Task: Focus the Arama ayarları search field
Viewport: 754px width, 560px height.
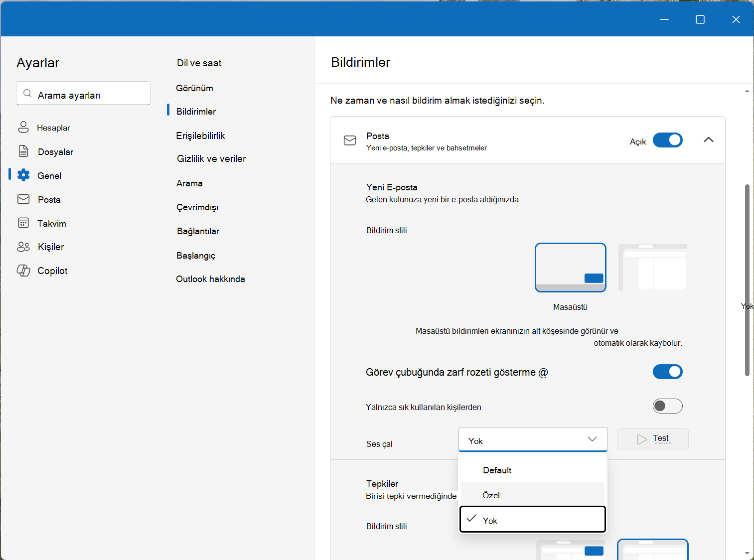Action: [x=83, y=94]
